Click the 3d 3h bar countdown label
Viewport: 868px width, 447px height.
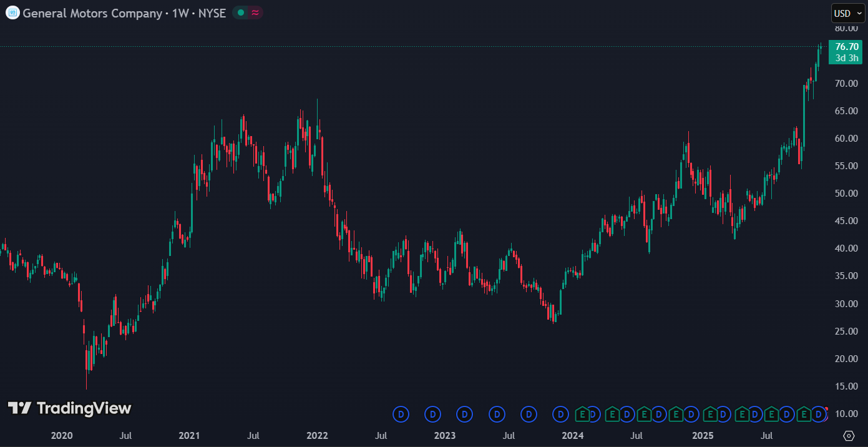coord(847,57)
